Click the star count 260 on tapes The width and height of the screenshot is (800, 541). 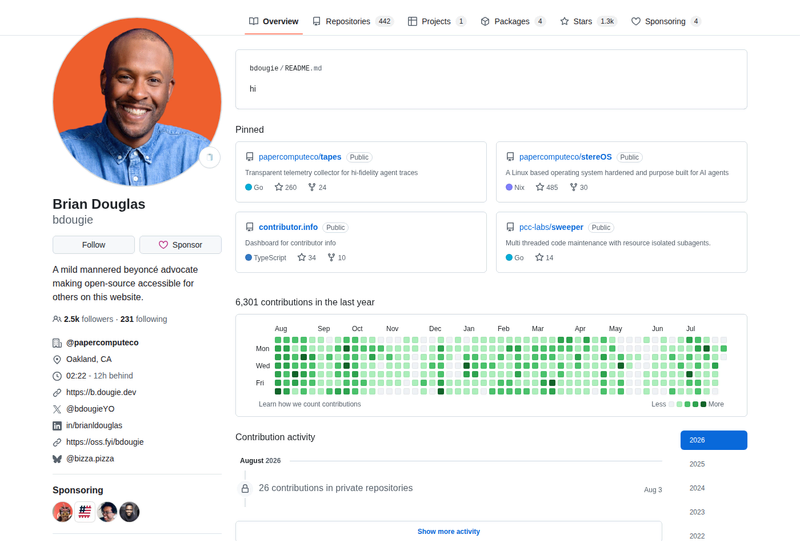(x=286, y=187)
